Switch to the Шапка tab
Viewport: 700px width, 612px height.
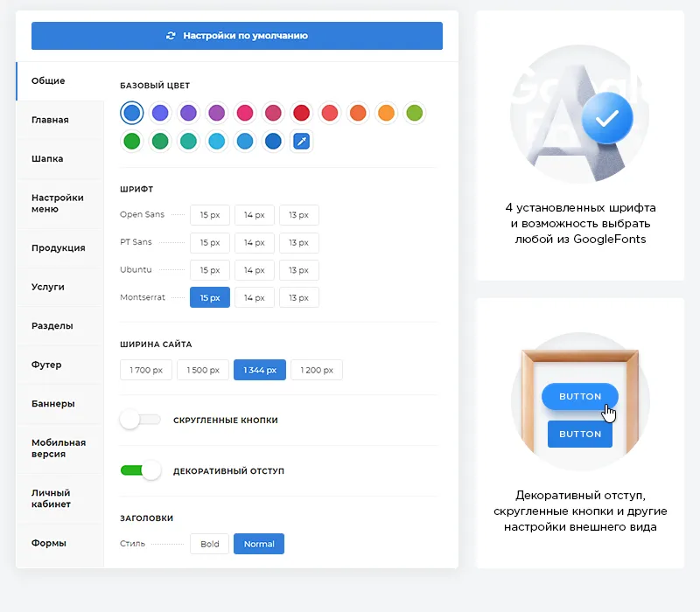(x=47, y=159)
